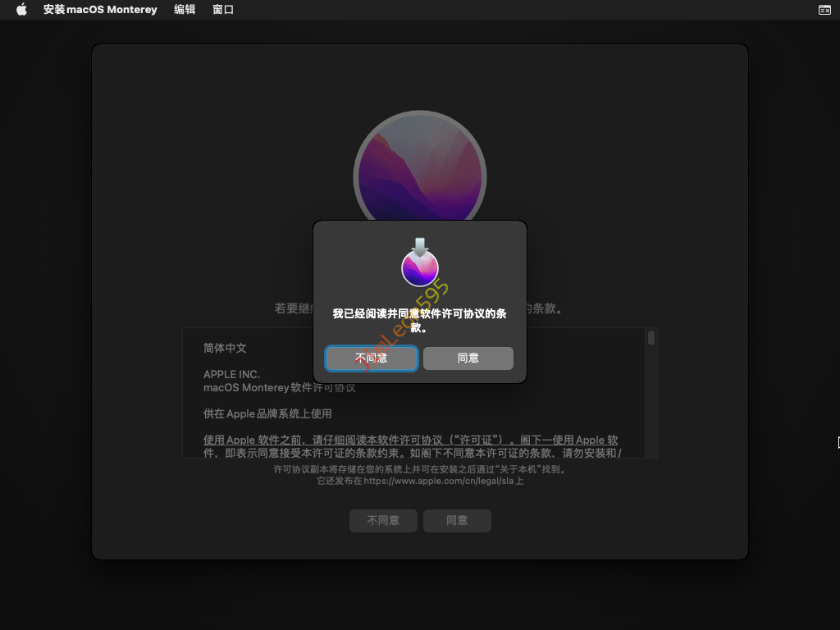The image size is (840, 630).
Task: Click the dimmed 同意 button below the license
Action: 457,521
